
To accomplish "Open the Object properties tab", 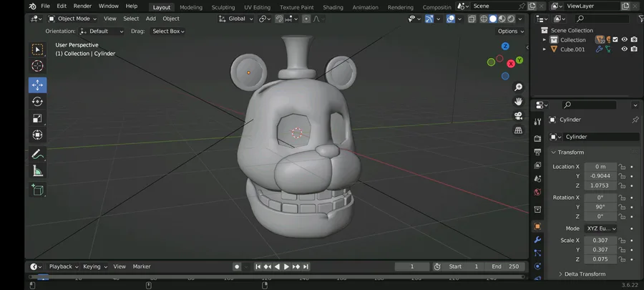I will click(537, 226).
